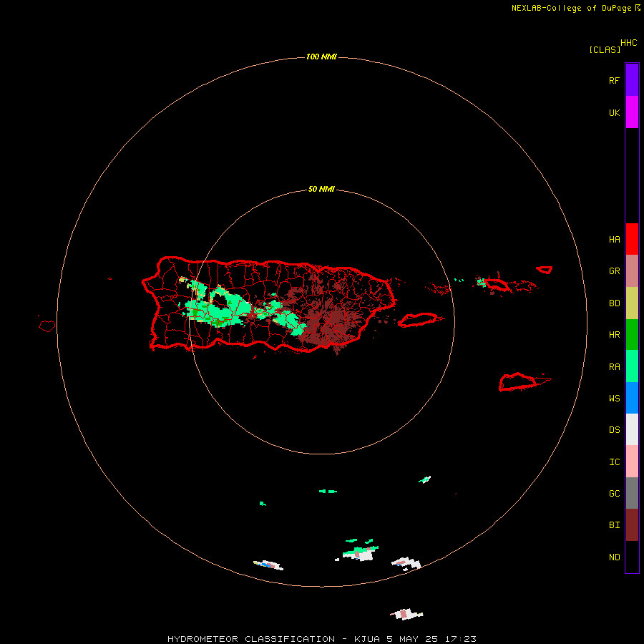Click the HA red legend swatch
The height and width of the screenshot is (644, 644).
[632, 239]
